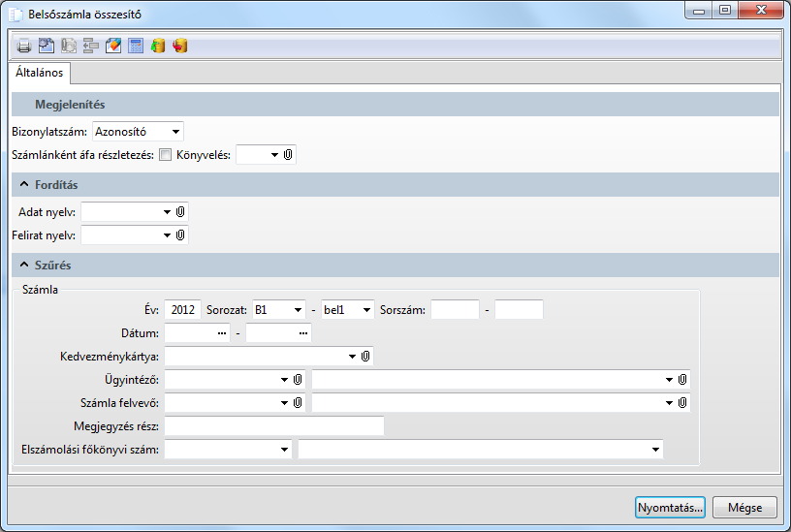791x532 pixels.
Task: Click the Megjegyzés rész text field
Action: pos(274,426)
